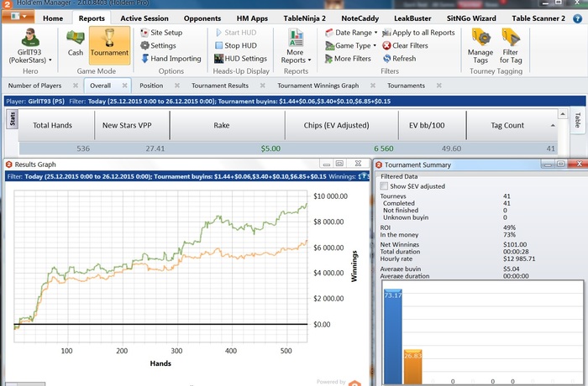
Task: Refresh the report
Action: 399,59
